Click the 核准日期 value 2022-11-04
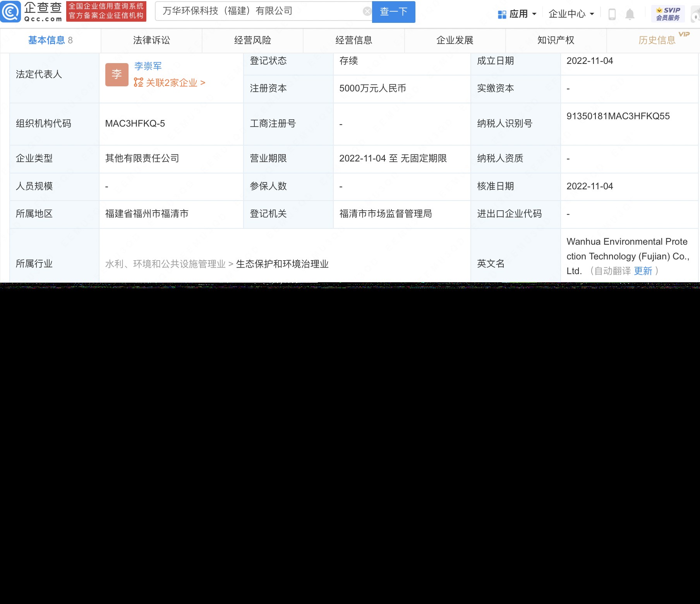The width and height of the screenshot is (700, 604). click(590, 186)
